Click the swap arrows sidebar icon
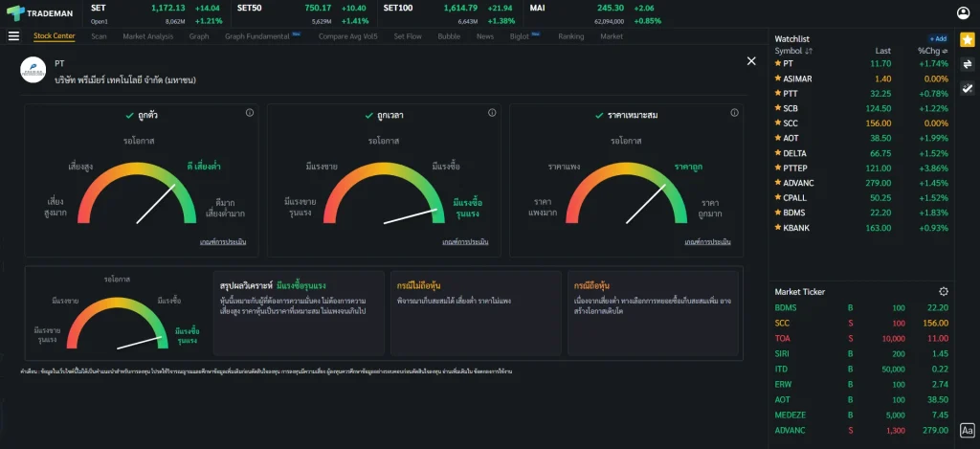980x449 pixels. coord(967,63)
